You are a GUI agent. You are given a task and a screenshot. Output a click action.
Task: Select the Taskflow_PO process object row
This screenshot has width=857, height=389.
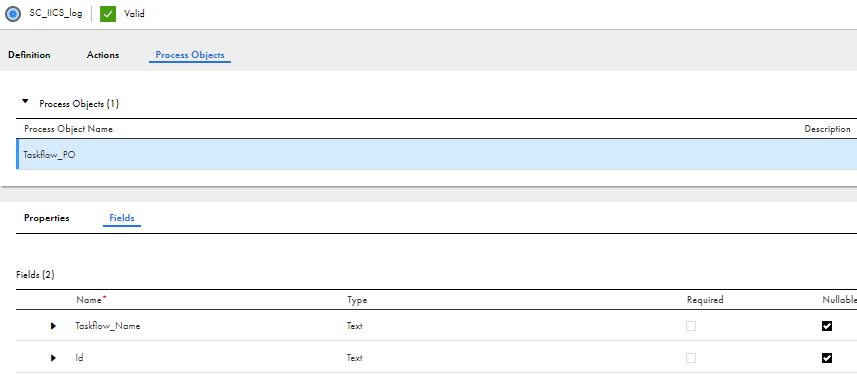(436, 155)
